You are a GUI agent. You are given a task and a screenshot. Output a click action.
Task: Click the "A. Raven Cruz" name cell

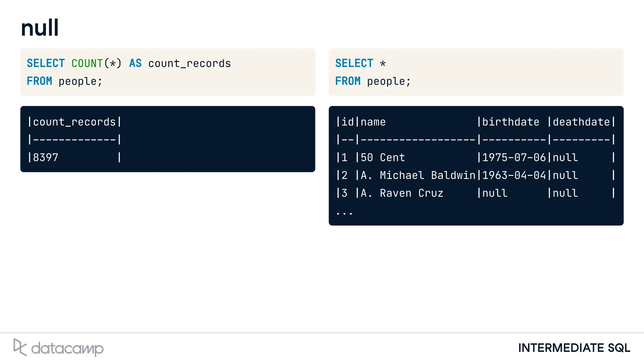(x=402, y=193)
